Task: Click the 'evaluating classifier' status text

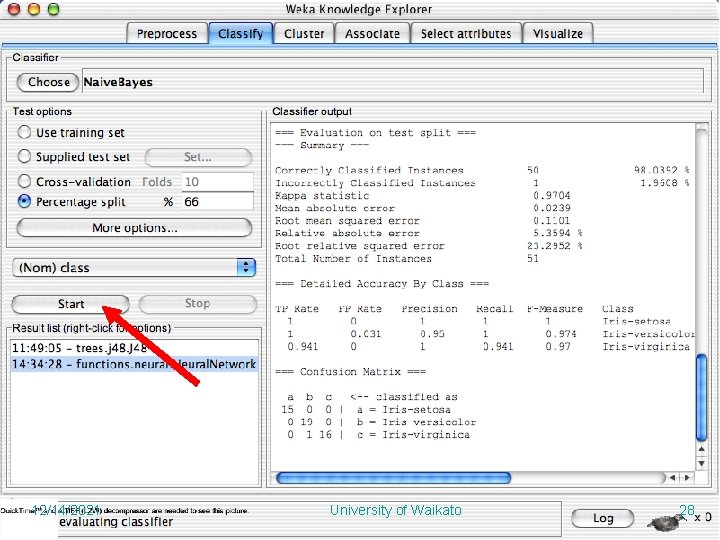Action: pos(116,522)
